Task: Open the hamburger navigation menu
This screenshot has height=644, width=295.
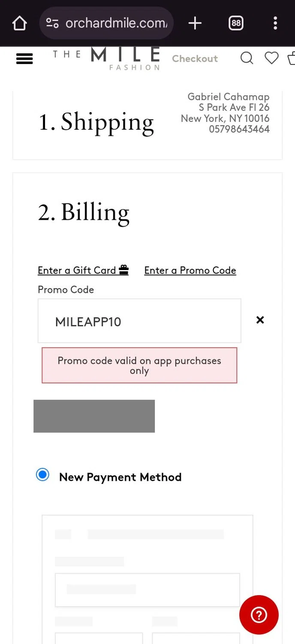Action: 24,59
